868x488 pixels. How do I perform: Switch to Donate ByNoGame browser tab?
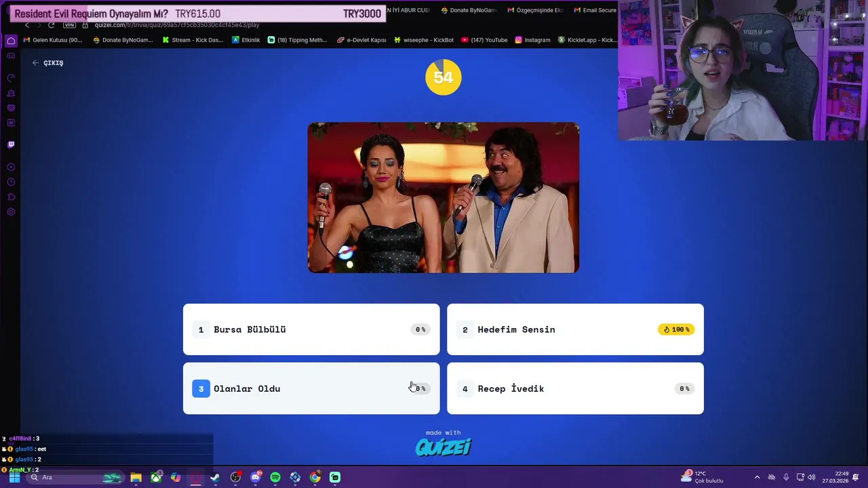click(x=469, y=10)
